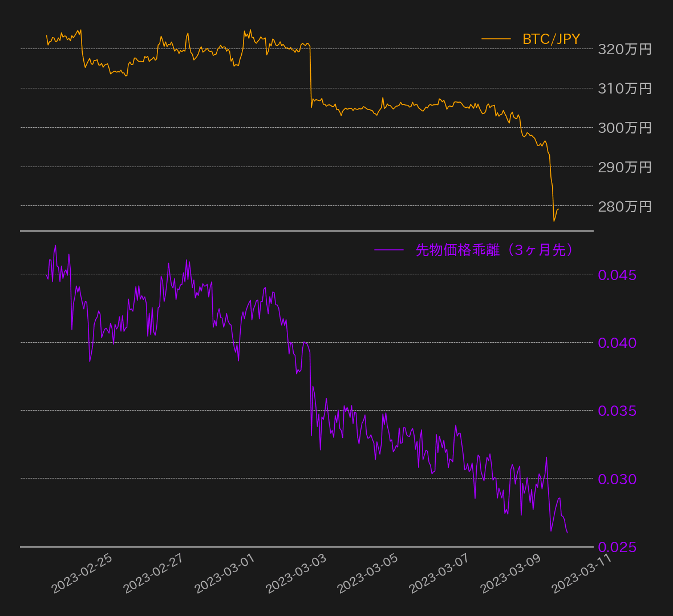The width and height of the screenshot is (673, 616).
Task: Click the 0.035 deviation axis label
Action: (x=617, y=411)
